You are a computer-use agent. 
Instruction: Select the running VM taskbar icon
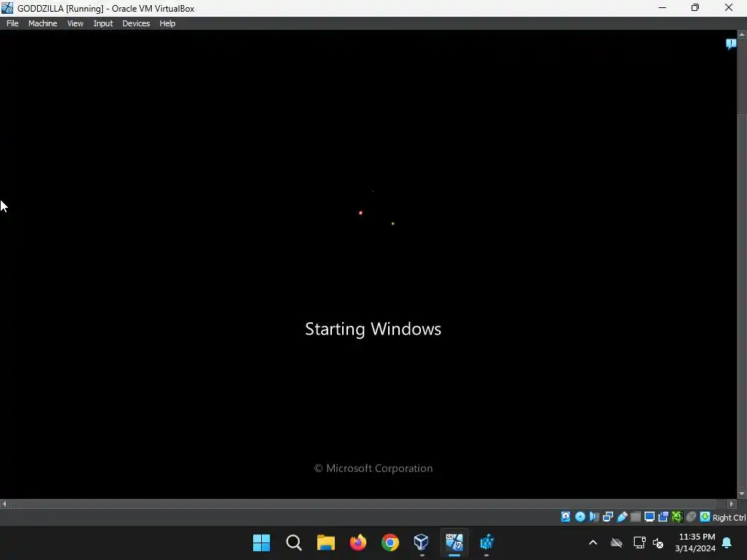(x=454, y=542)
